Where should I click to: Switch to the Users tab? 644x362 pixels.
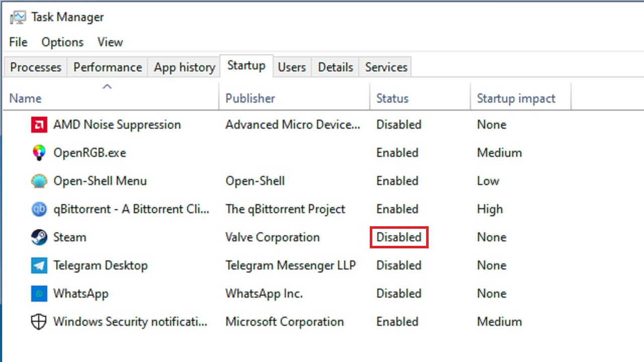pyautogui.click(x=292, y=67)
